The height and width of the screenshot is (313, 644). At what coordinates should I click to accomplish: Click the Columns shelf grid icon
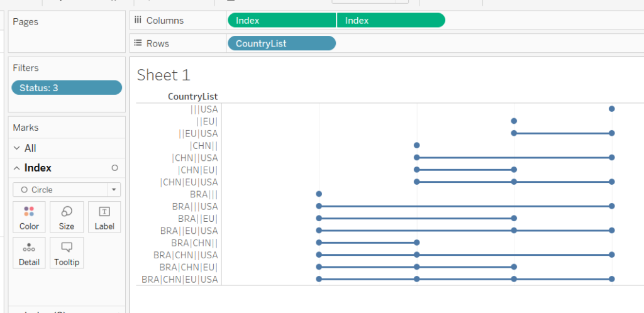(x=138, y=20)
